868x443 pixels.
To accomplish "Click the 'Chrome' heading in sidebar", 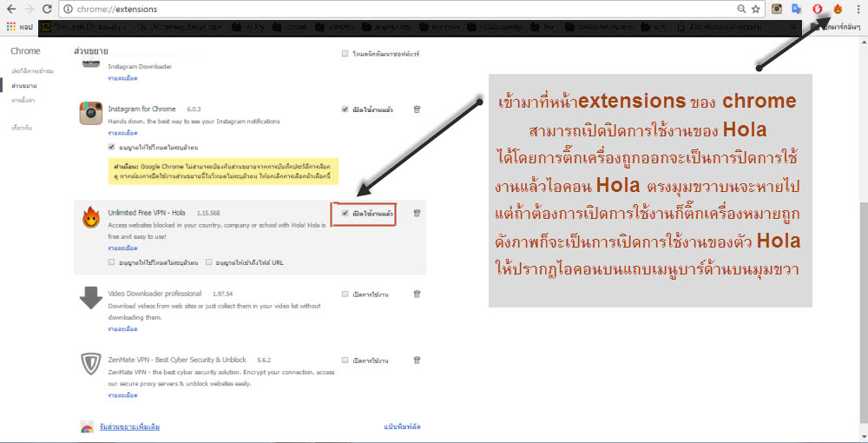I will [x=25, y=51].
